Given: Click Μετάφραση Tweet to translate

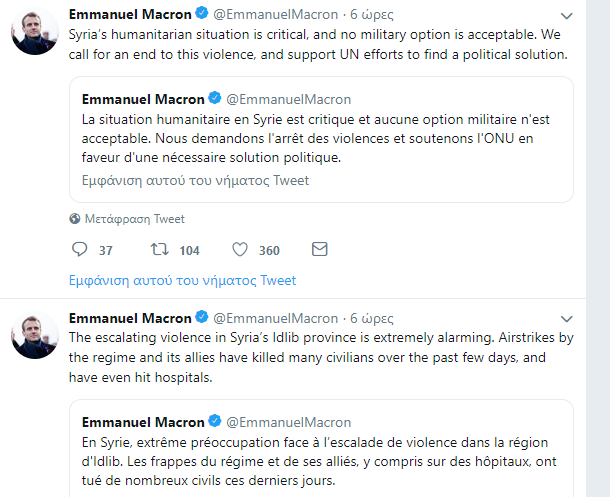Looking at the screenshot, I should (135, 218).
